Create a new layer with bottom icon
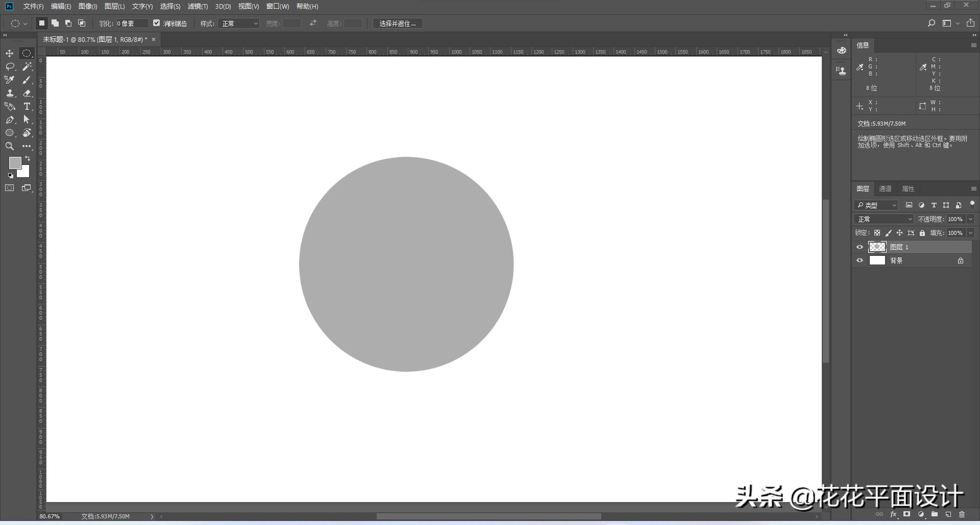 click(948, 514)
